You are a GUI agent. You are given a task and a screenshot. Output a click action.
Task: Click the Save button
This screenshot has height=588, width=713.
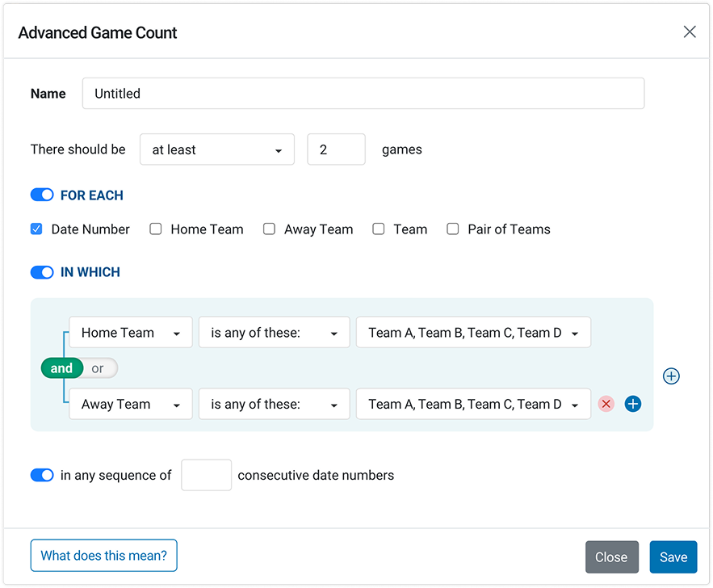point(673,557)
